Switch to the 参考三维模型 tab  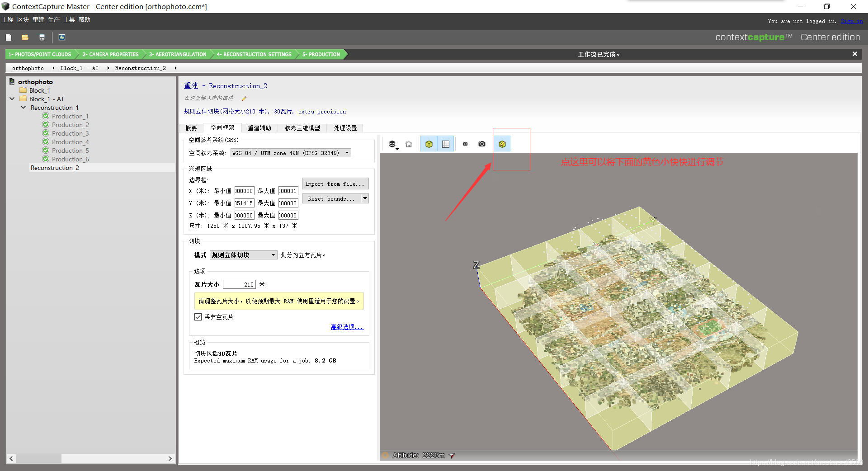pos(302,128)
